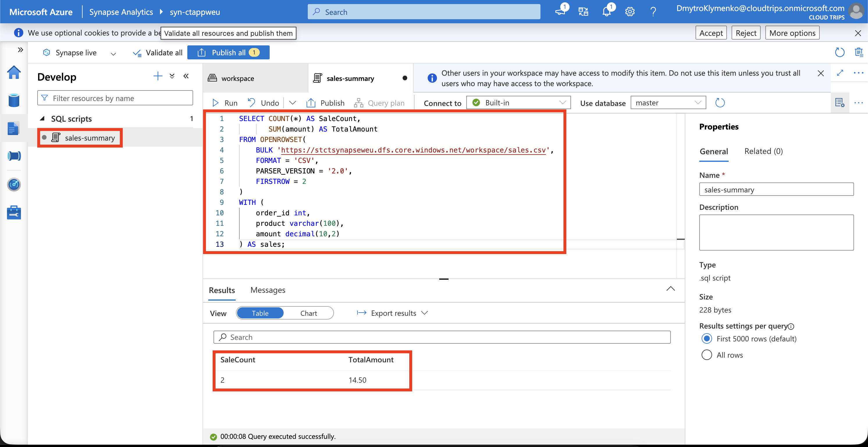Select All rows radio option
The width and height of the screenshot is (868, 447).
[x=707, y=355]
